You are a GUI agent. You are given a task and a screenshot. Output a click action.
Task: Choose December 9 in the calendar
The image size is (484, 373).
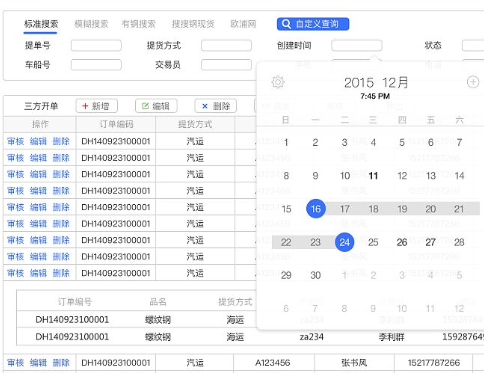[x=315, y=176]
